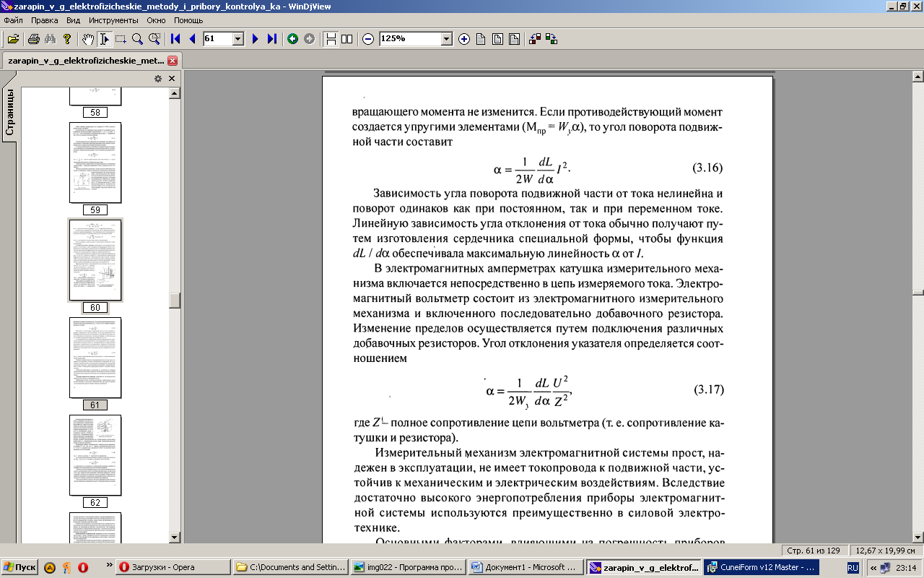The height and width of the screenshot is (578, 924).
Task: Click Opera quick launch icon in taskbar
Action: [84, 567]
